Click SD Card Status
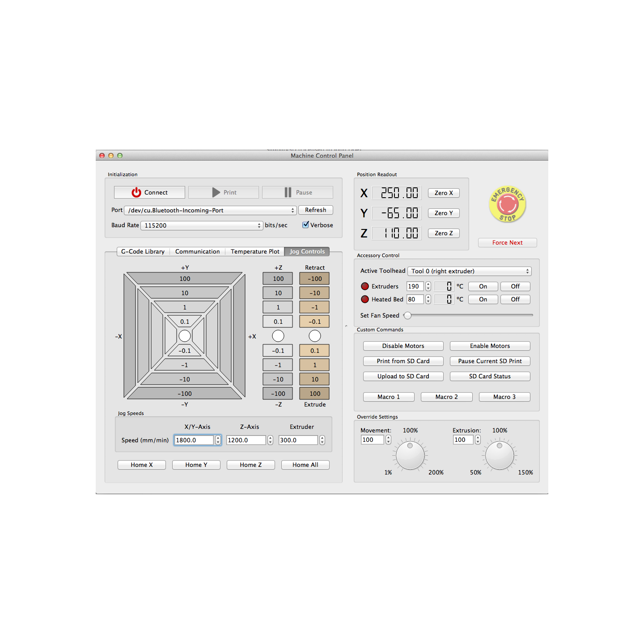 point(490,376)
